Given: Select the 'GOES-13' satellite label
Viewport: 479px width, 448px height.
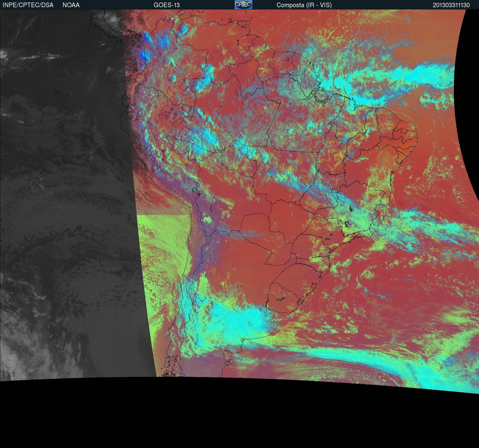Looking at the screenshot, I should [x=166, y=5].
